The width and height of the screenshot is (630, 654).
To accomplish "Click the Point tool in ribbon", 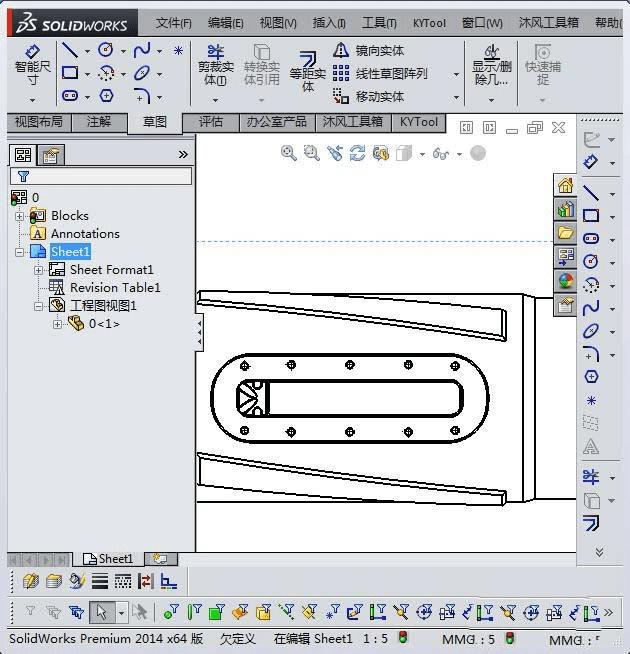I will (178, 50).
